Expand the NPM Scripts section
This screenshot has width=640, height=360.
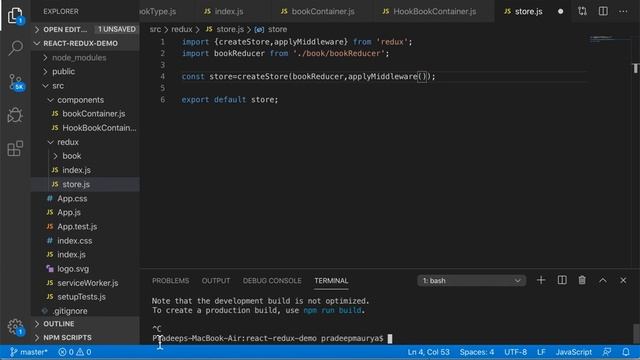coord(85,338)
